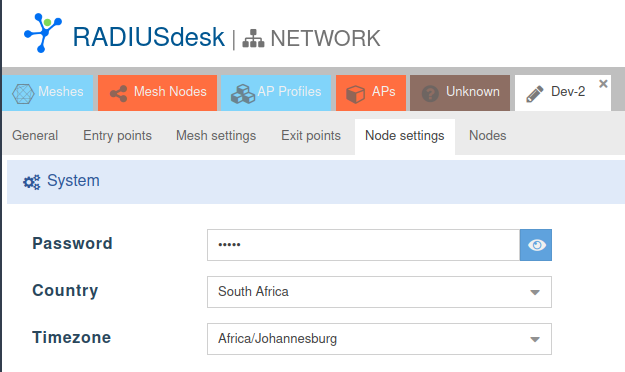
Task: Focus the Password input field
Action: [364, 245]
